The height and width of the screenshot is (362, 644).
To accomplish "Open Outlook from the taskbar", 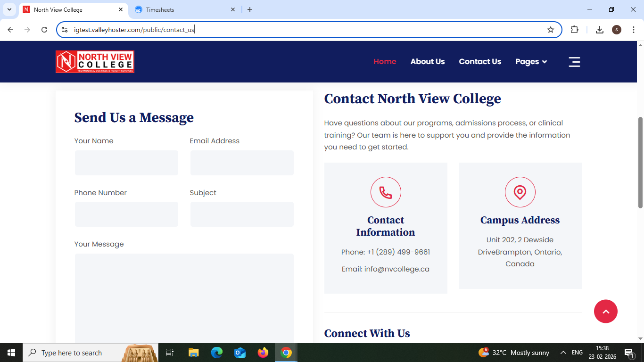I will [x=240, y=353].
